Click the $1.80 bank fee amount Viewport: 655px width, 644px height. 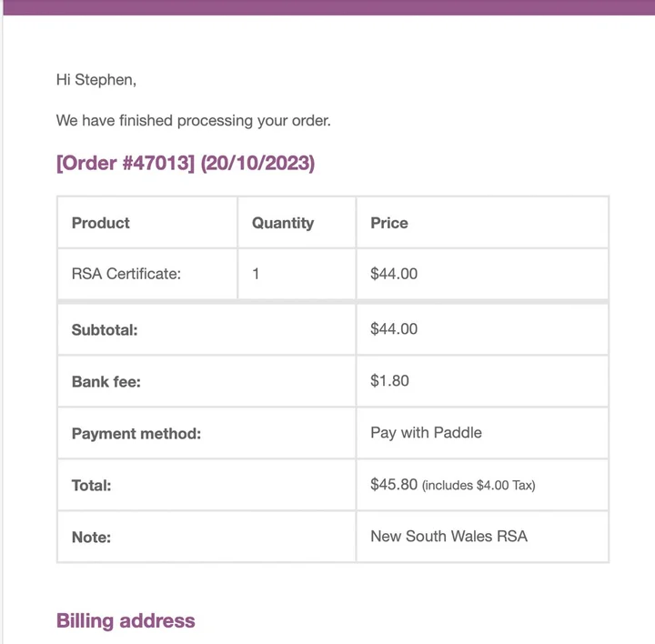pos(389,381)
